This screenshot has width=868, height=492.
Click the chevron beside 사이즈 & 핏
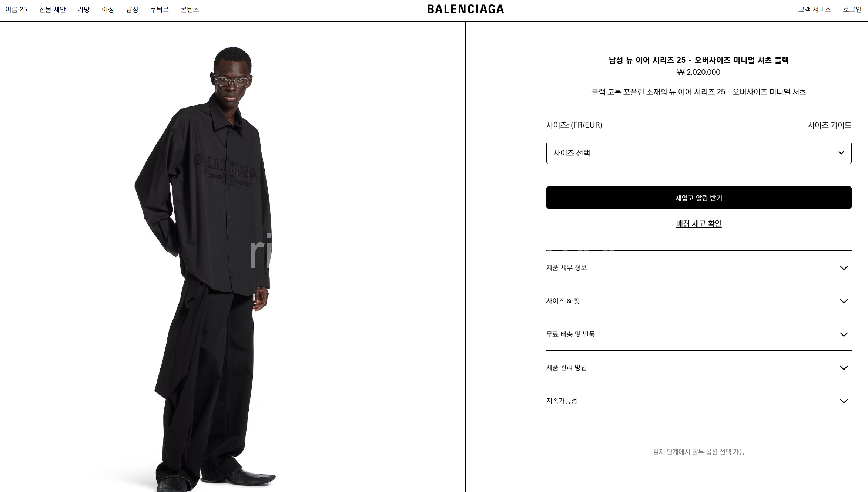[844, 301]
